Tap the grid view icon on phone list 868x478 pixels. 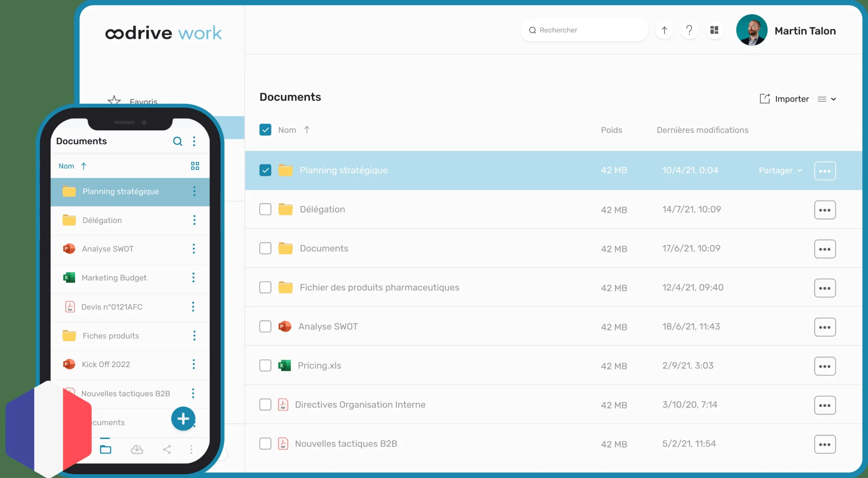[x=195, y=166]
